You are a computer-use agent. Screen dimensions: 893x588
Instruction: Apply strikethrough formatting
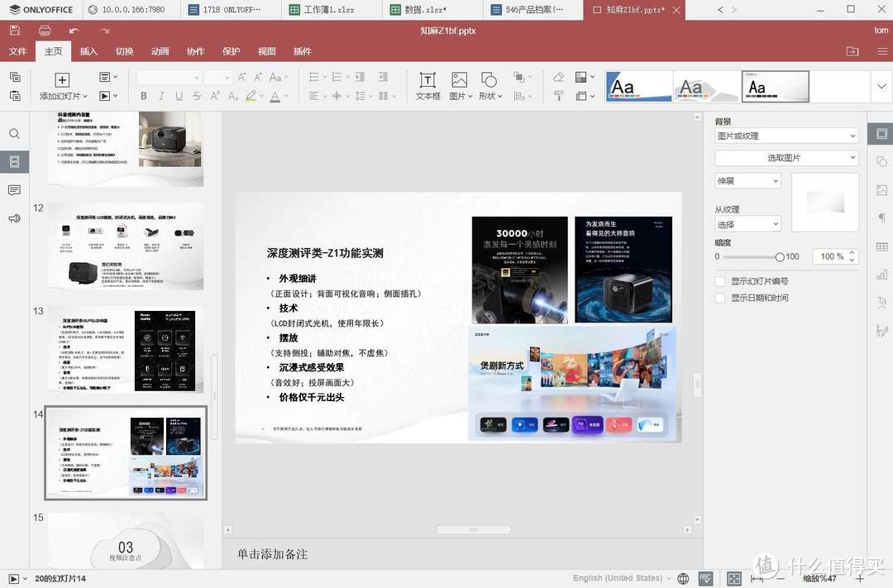pyautogui.click(x=197, y=96)
